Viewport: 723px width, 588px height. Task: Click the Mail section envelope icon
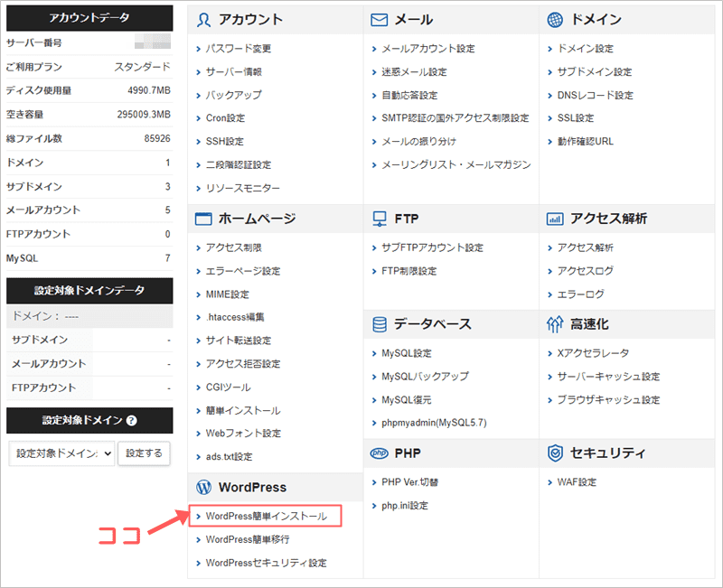click(x=380, y=19)
